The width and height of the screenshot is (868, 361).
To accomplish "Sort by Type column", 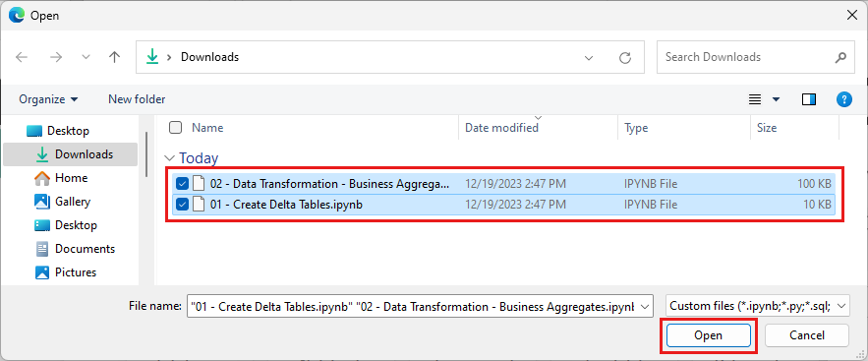I will pos(636,128).
